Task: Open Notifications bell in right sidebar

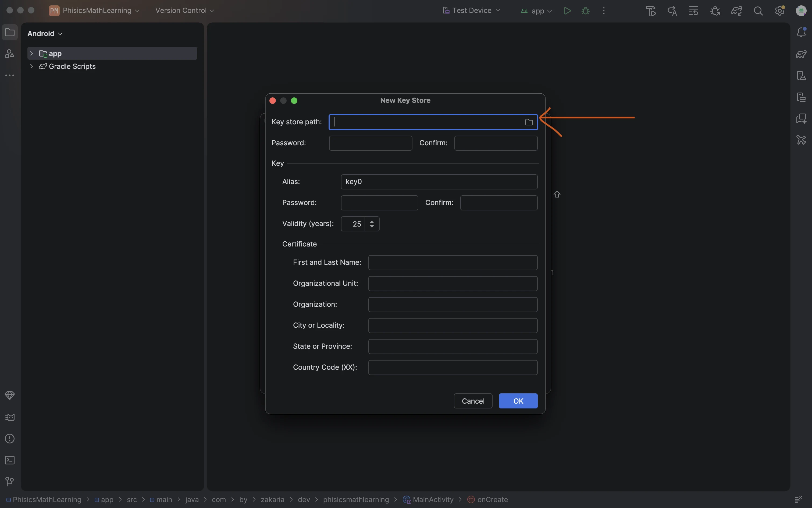Action: click(x=801, y=32)
